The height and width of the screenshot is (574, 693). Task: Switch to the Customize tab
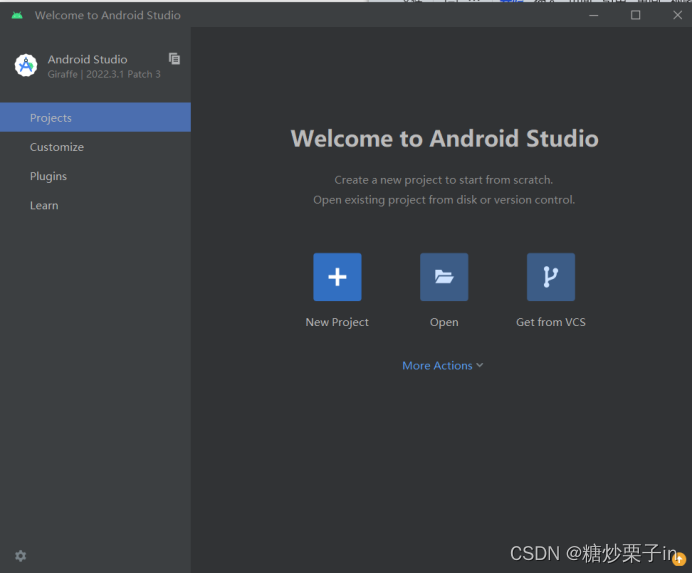point(95,147)
